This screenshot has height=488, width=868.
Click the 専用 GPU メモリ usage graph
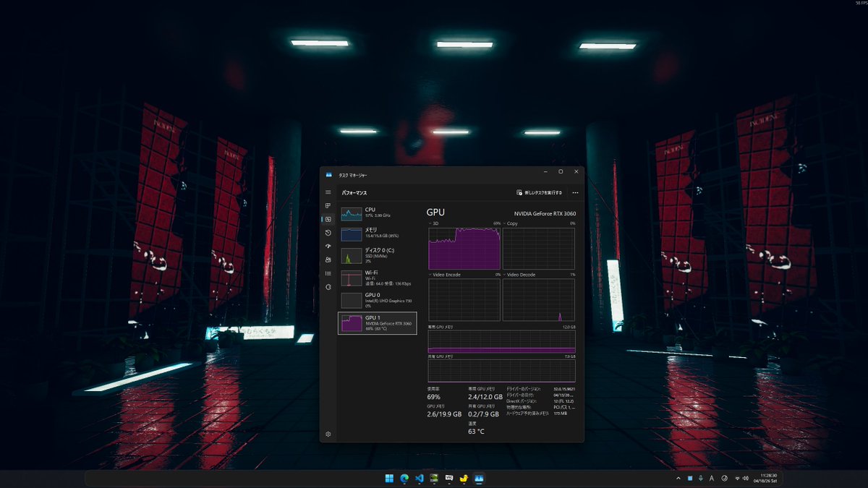(x=502, y=343)
